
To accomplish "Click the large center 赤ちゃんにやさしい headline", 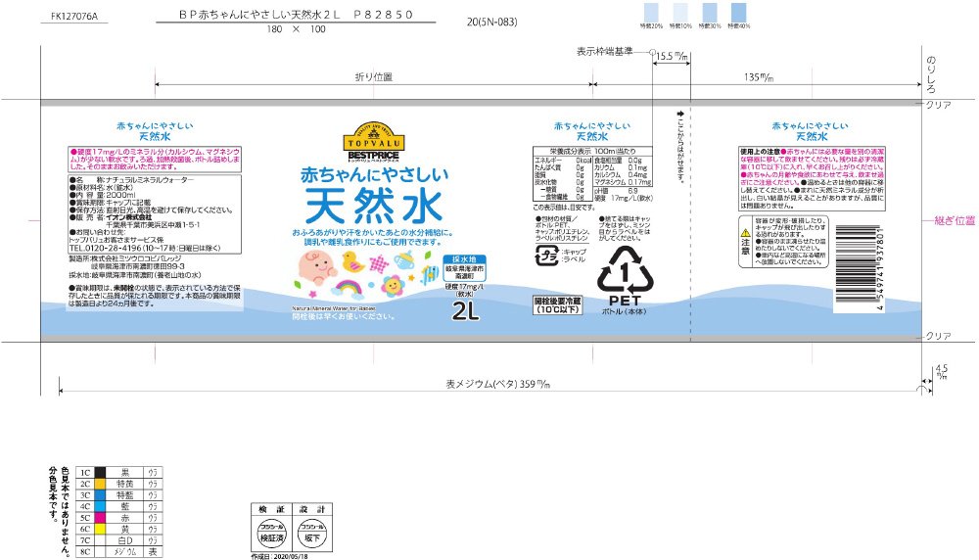I will tap(374, 175).
